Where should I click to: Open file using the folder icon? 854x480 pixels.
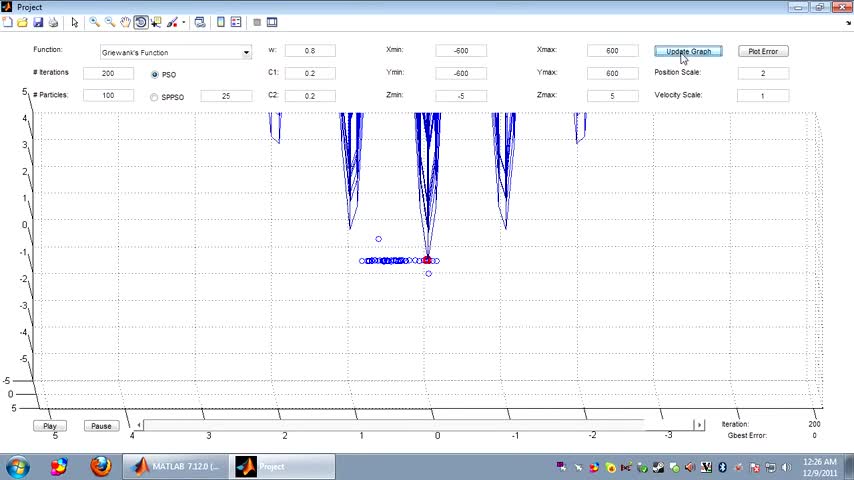[x=22, y=22]
